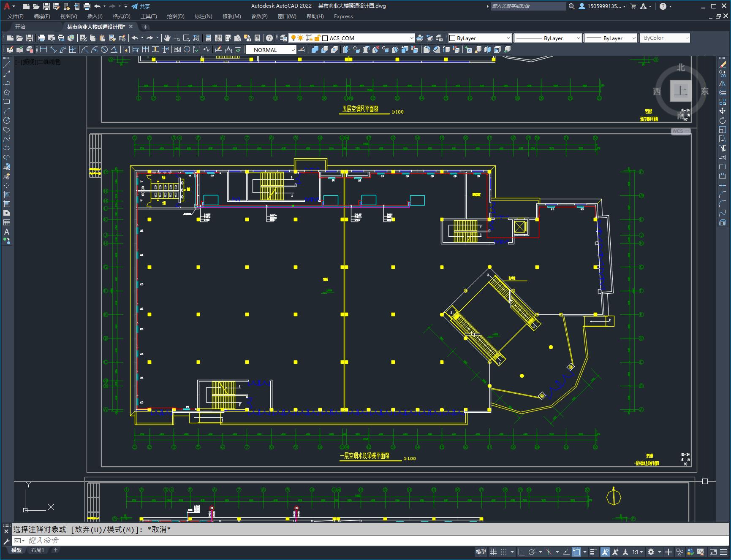
Task: Open the Express menu
Action: point(343,16)
